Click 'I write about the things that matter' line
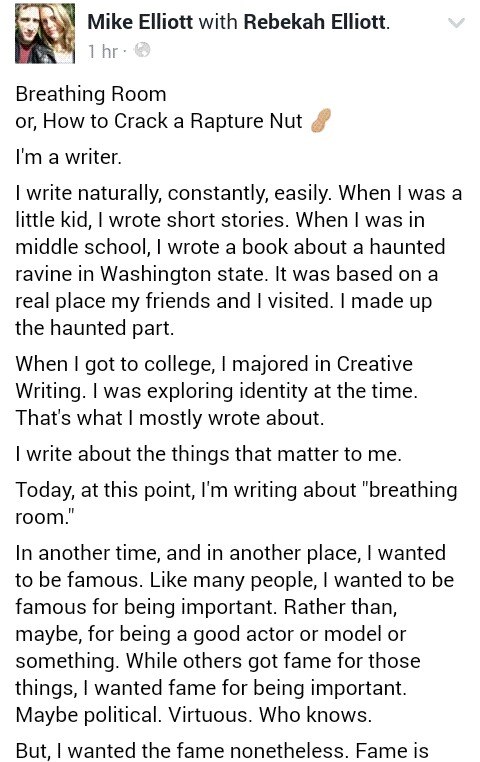The height and width of the screenshot is (762, 480). click(208, 454)
